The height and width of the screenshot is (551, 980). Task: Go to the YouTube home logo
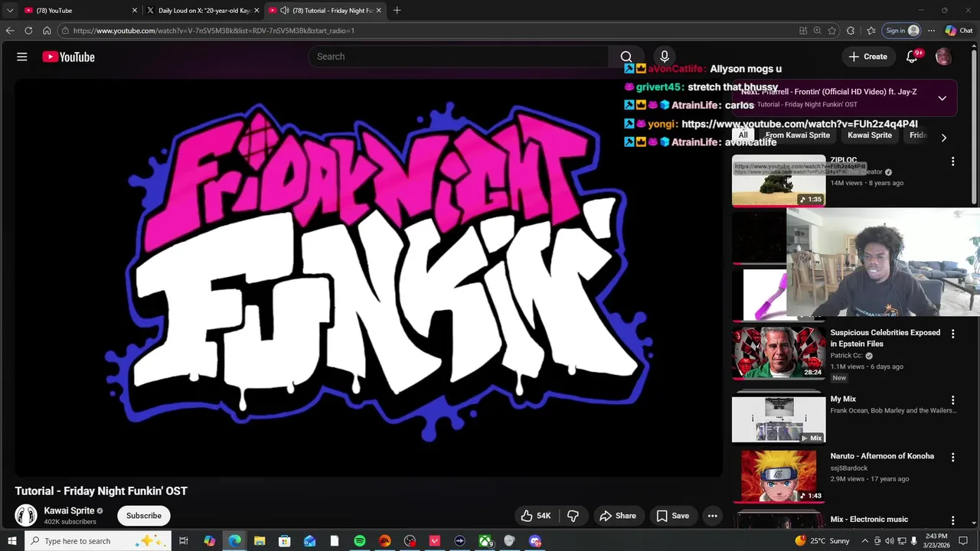pyautogui.click(x=68, y=57)
